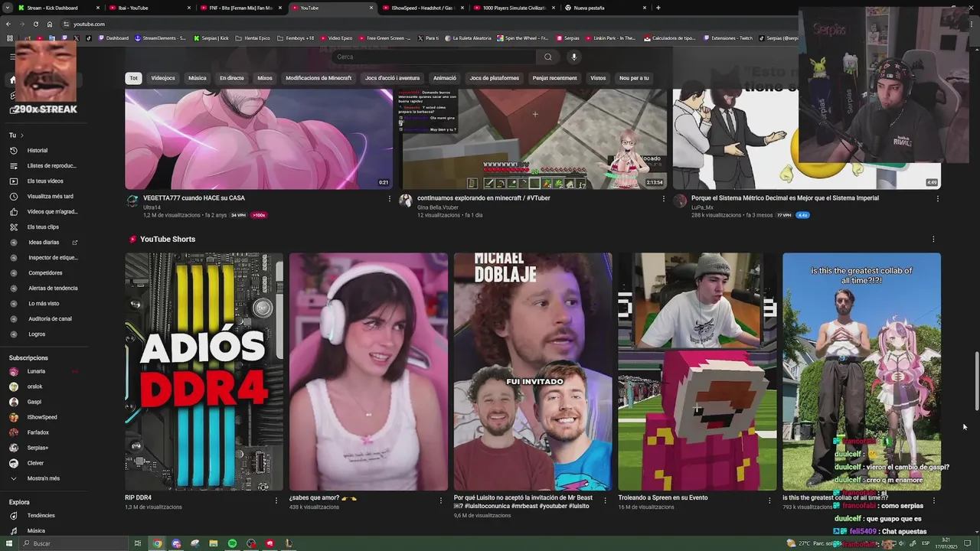Open a new browser tab with plus

[x=658, y=8]
